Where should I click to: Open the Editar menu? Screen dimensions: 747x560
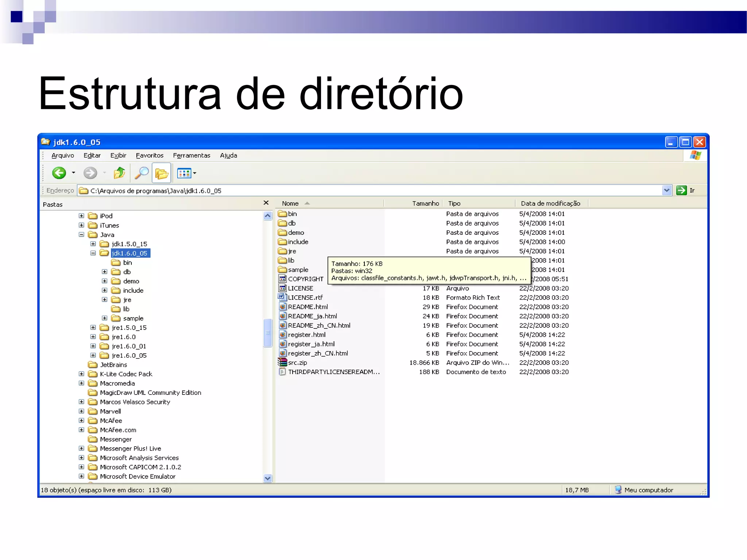[x=92, y=155]
